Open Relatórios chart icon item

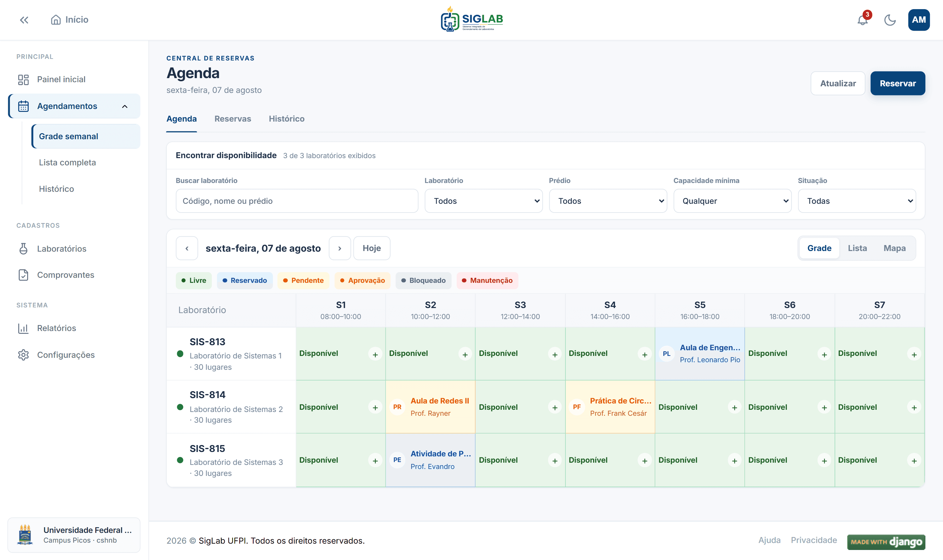74,328
